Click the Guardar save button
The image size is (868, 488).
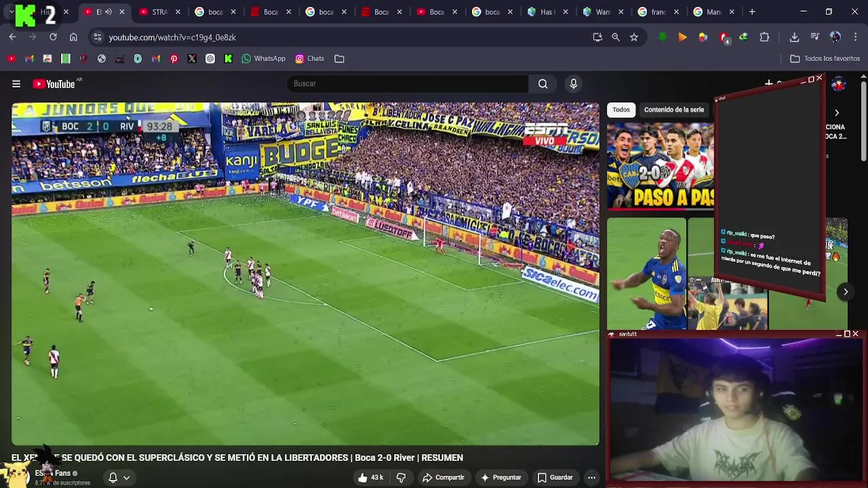(555, 477)
